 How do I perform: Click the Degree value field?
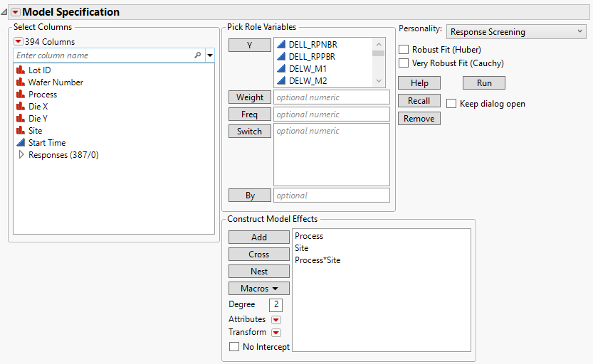[x=276, y=305]
